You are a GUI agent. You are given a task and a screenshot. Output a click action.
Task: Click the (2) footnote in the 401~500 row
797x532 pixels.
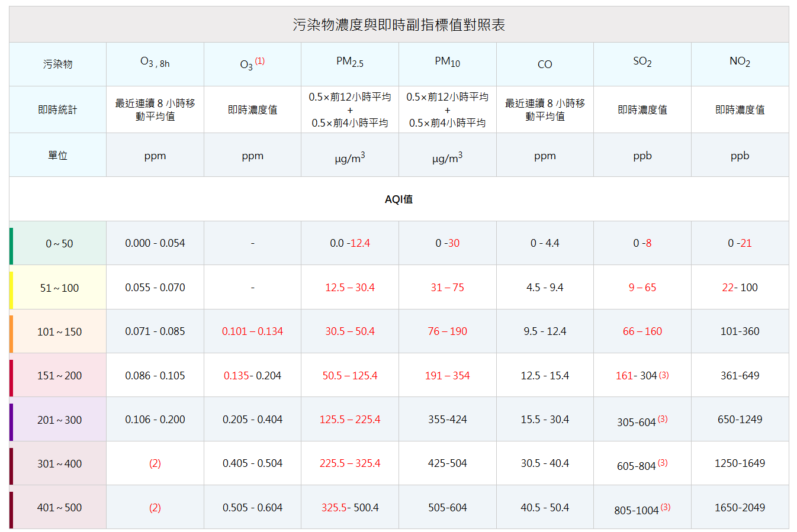pyautogui.click(x=155, y=507)
